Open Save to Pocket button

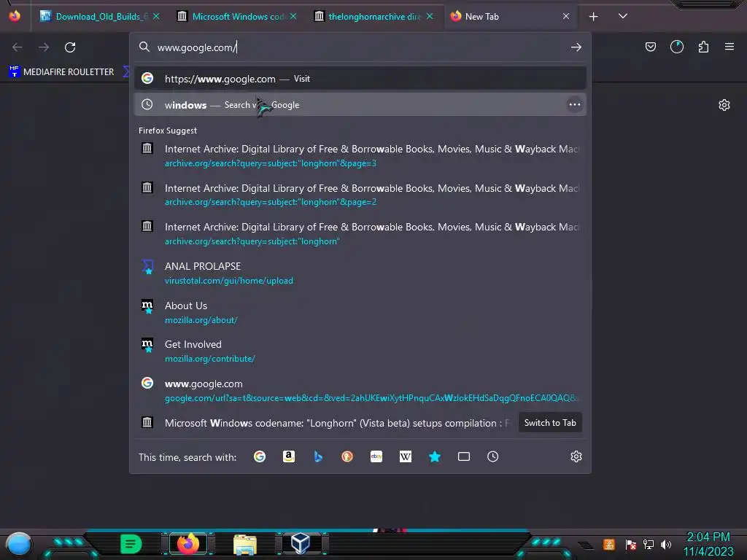click(x=650, y=47)
